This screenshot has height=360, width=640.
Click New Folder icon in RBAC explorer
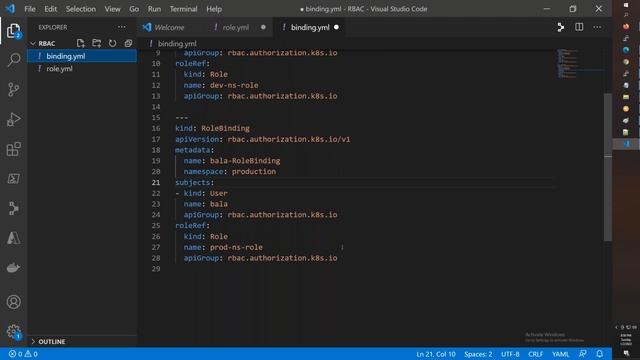tap(96, 43)
